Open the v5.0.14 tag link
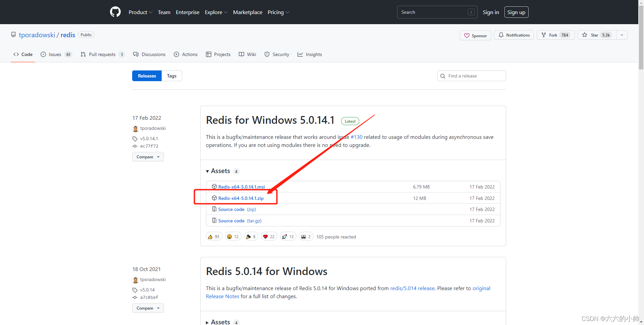 pos(147,290)
